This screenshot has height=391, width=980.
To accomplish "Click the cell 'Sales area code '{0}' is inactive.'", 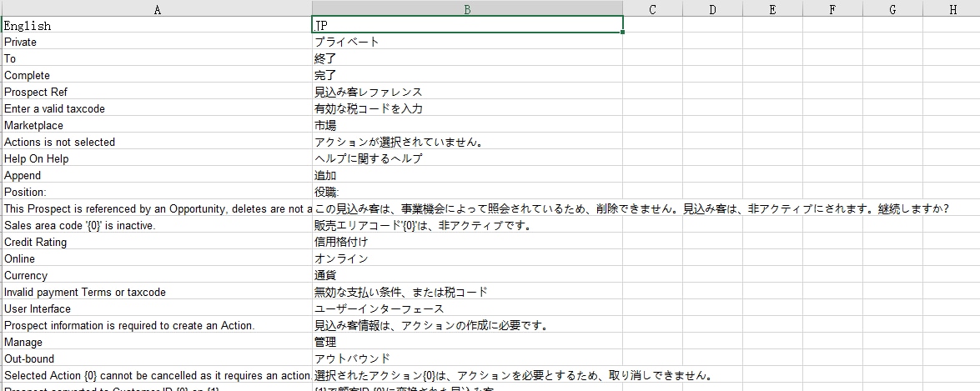I will [157, 225].
